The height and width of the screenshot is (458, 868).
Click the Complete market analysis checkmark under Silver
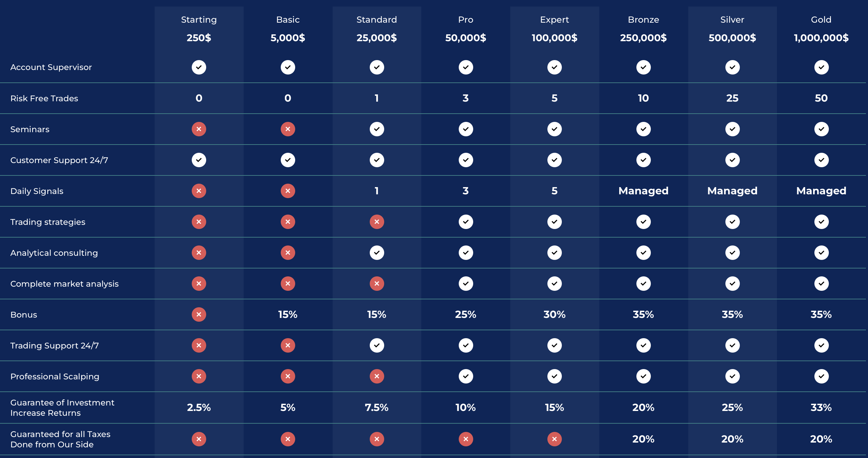click(x=732, y=284)
